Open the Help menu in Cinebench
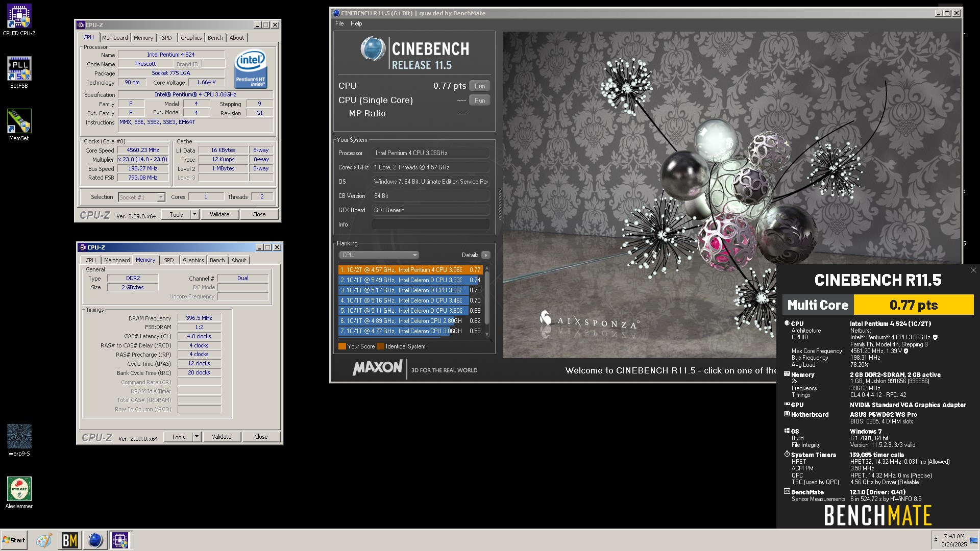The width and height of the screenshot is (980, 551). (356, 23)
